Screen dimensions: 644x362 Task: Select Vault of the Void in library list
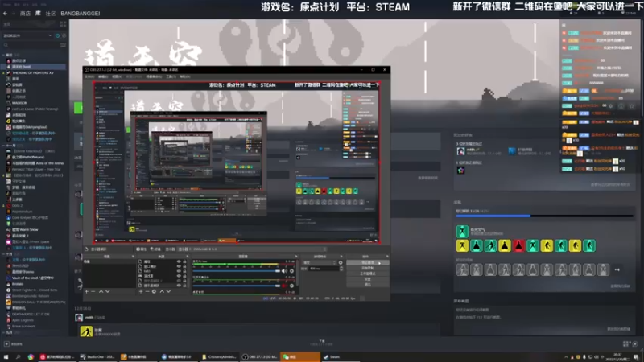pos(33,278)
